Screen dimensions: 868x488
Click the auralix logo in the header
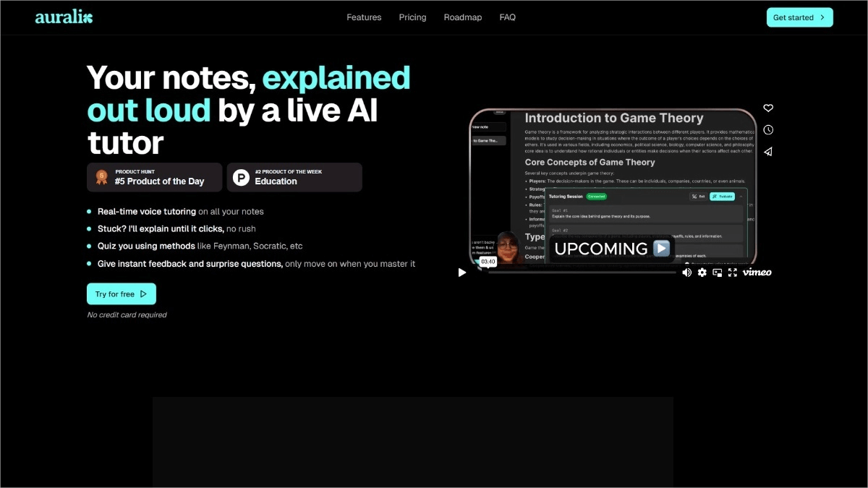(x=64, y=17)
